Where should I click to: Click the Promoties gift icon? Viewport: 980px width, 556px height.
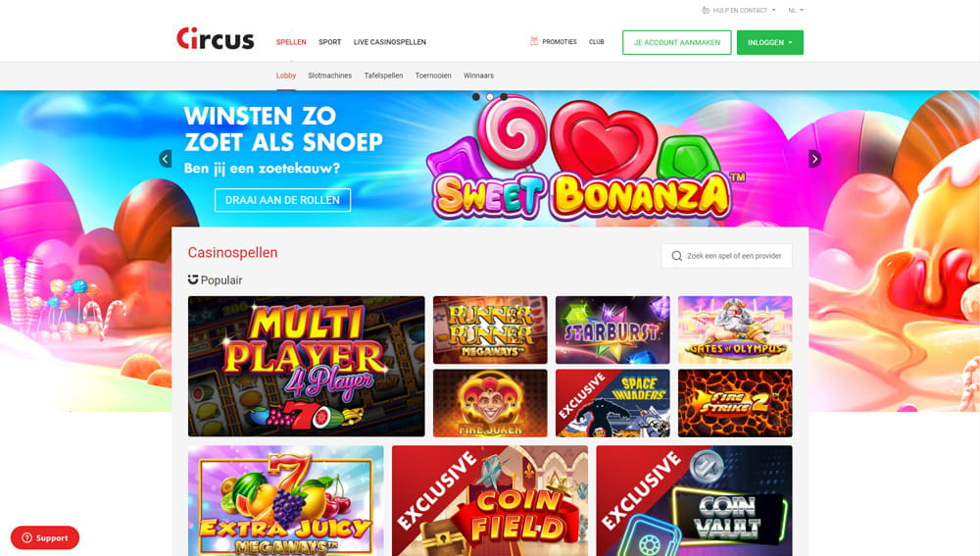(x=534, y=41)
